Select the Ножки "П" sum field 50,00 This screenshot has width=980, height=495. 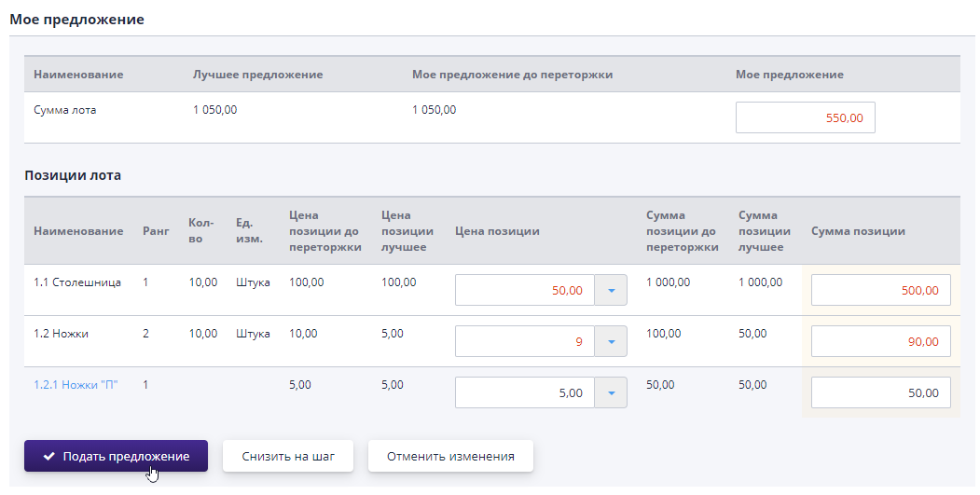[x=880, y=392]
